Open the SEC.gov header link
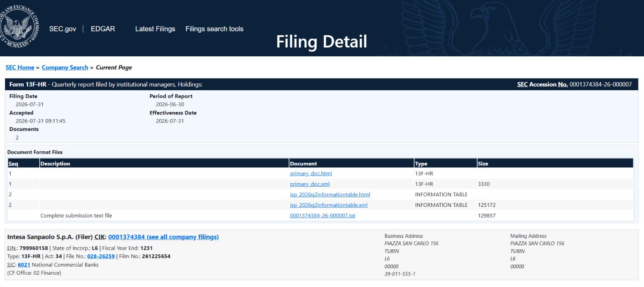 63,29
